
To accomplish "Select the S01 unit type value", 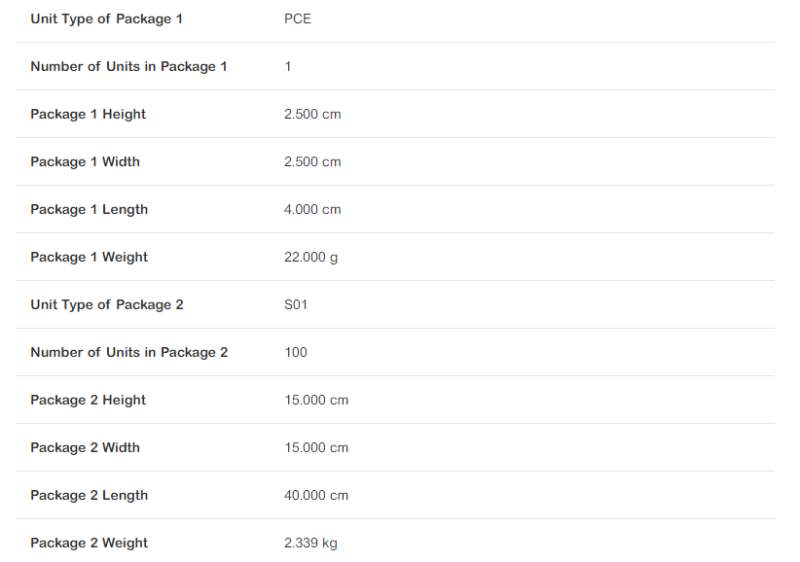I will pos(296,304).
